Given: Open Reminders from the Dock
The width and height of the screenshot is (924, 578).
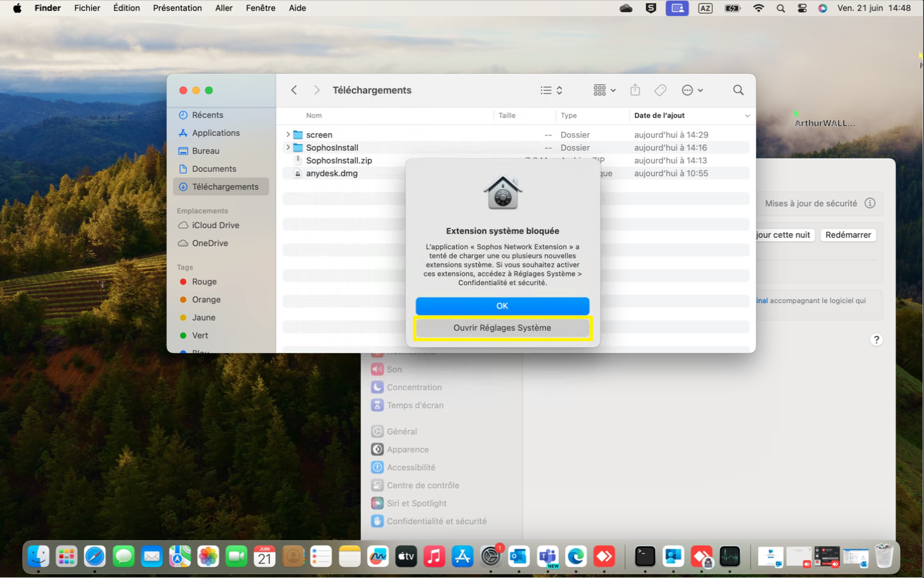Looking at the screenshot, I should point(321,557).
